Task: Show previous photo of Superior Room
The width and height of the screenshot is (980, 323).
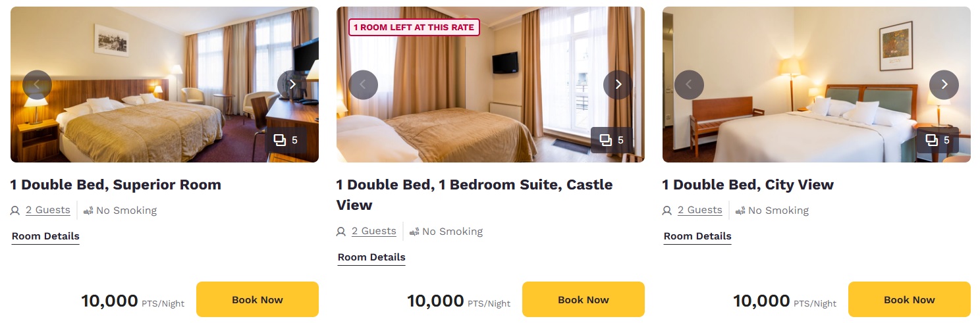Action: click(37, 84)
